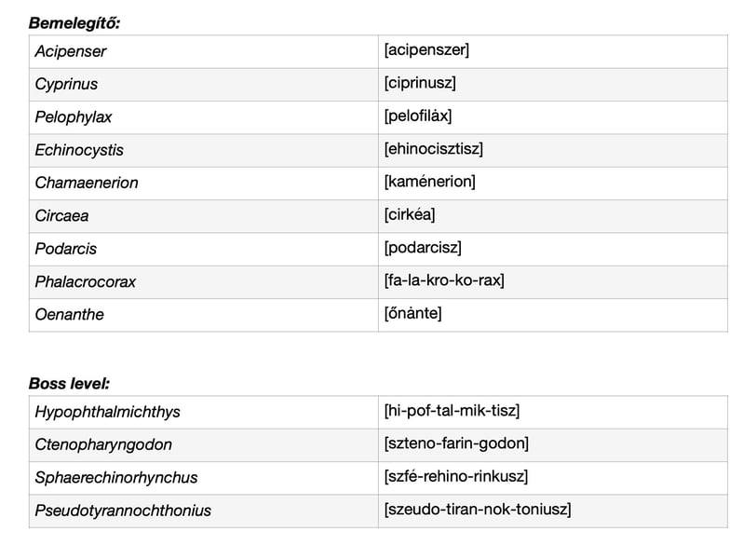Click the [kaménerion] pronunciation cell
Viewport: 756px width, 559px height.
[429, 182]
